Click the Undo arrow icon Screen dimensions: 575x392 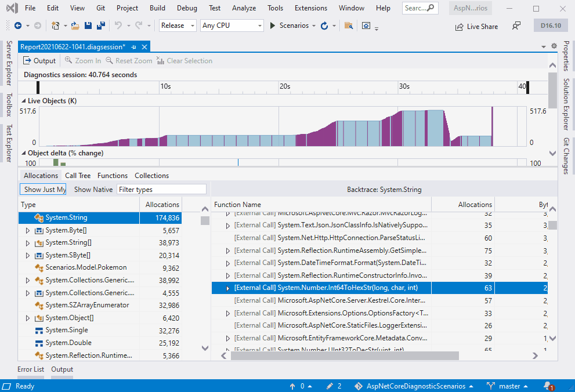(118, 26)
